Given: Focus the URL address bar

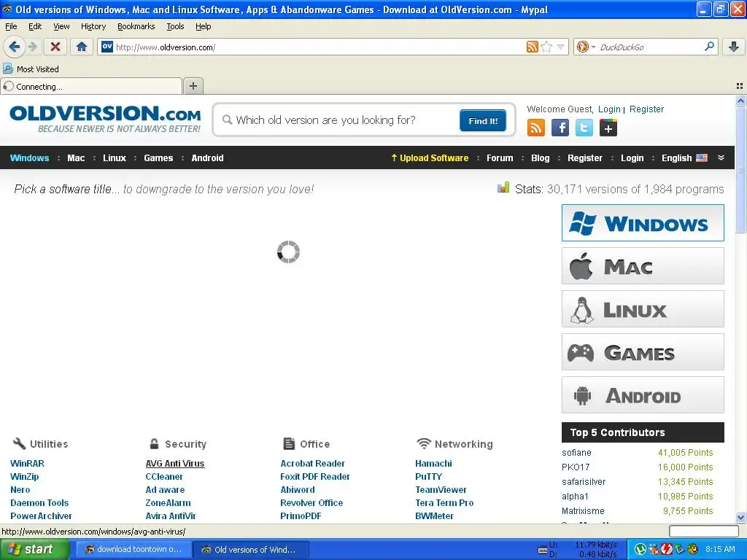Looking at the screenshot, I should pyautogui.click(x=320, y=47).
